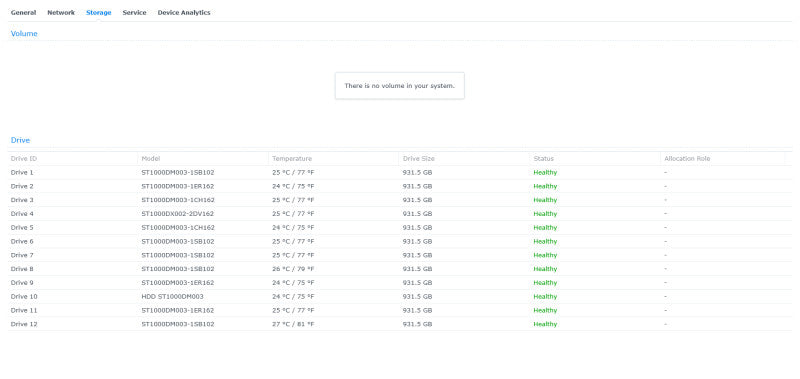This screenshot has height=379, width=800.
Task: Switch to Device Analytics tab
Action: click(184, 13)
